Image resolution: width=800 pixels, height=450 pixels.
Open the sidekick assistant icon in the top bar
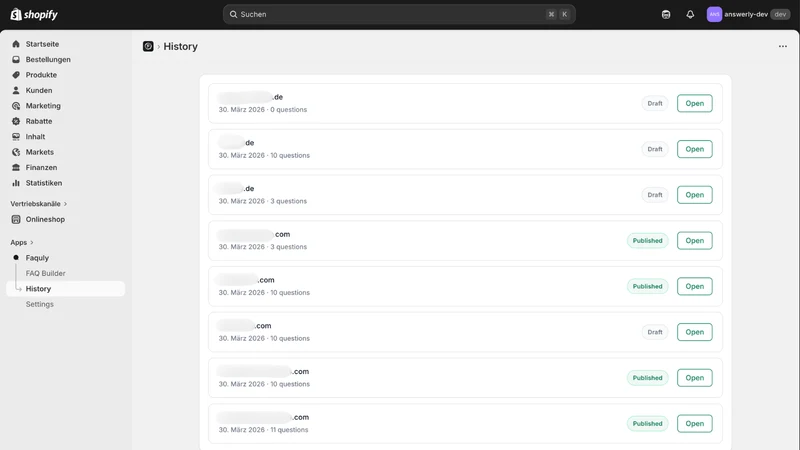[x=666, y=14]
